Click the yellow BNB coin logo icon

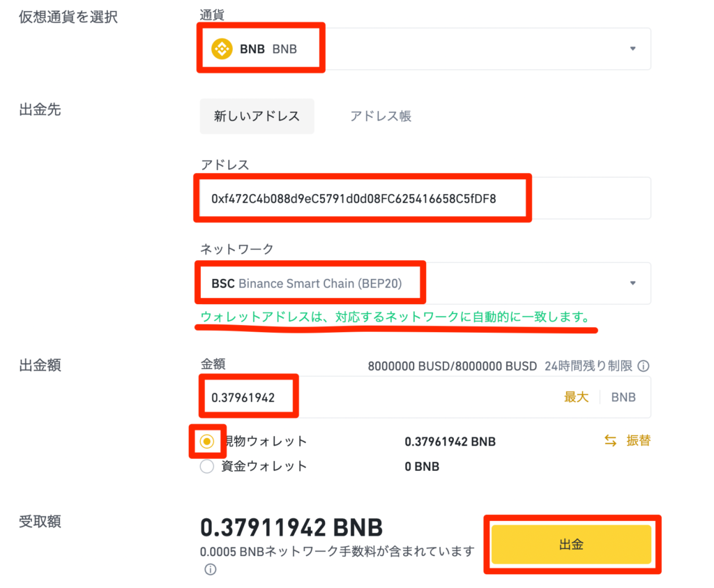point(222,48)
